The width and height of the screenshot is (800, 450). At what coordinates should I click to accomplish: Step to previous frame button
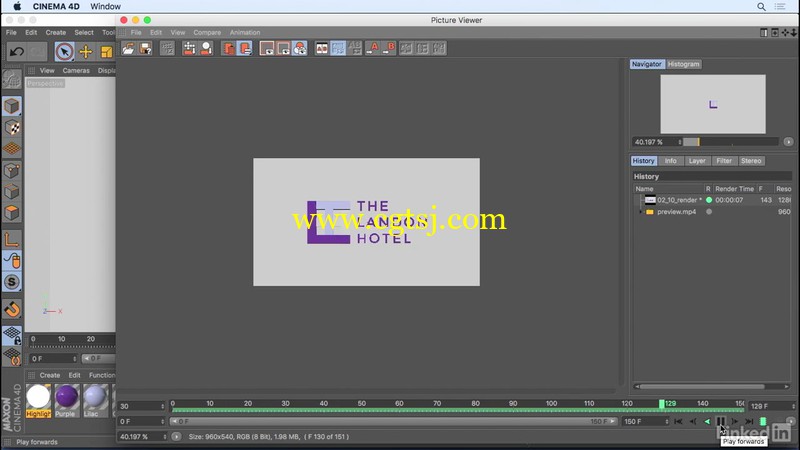click(x=693, y=421)
